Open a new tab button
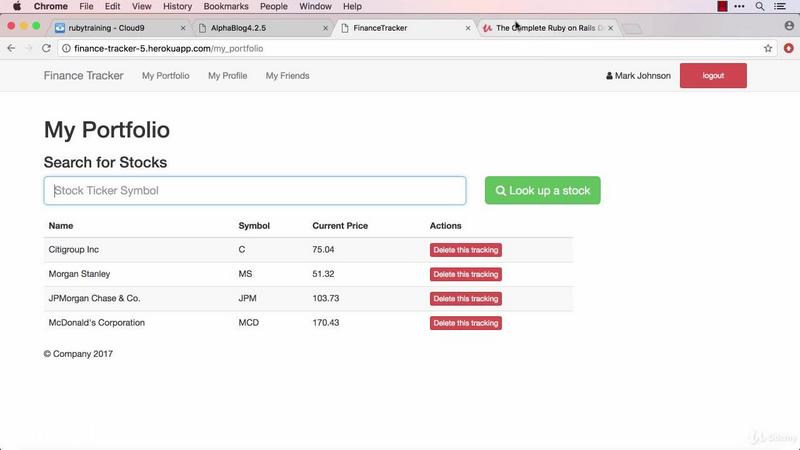The height and width of the screenshot is (450, 800). point(632,29)
